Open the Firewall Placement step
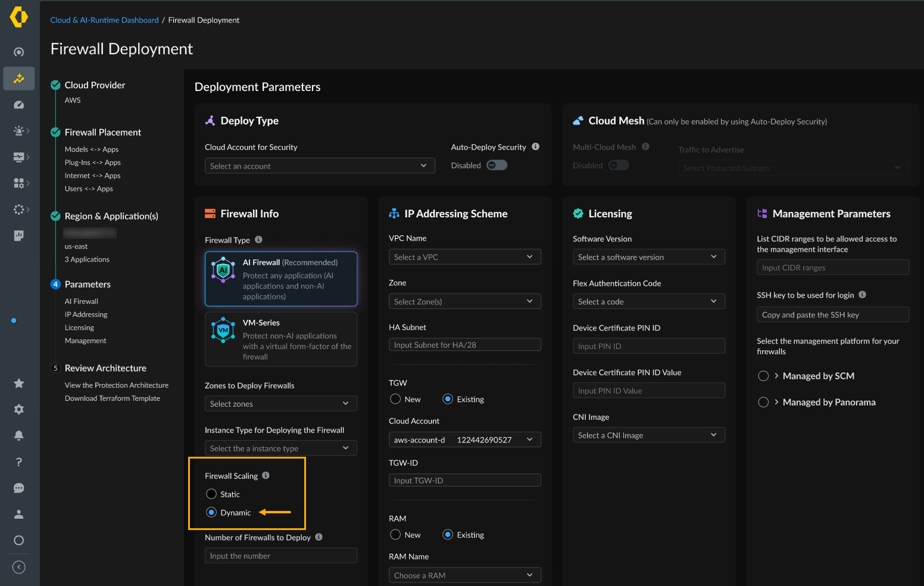924x586 pixels. [x=103, y=132]
